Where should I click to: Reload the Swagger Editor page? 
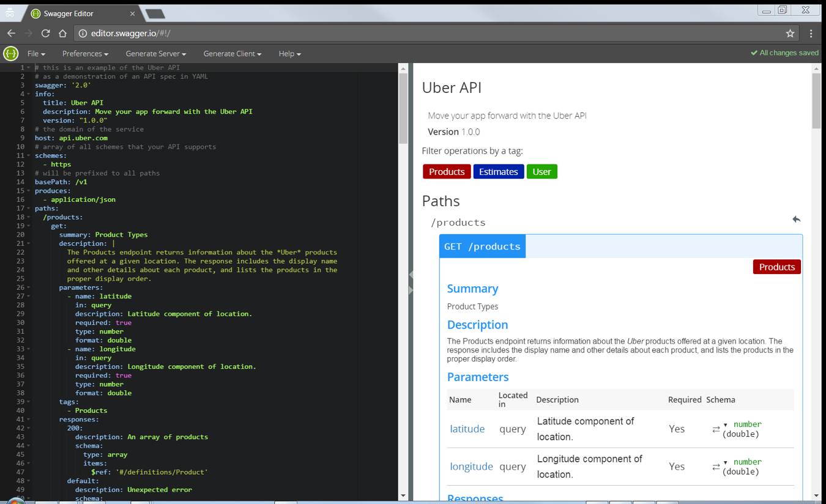[x=45, y=33]
